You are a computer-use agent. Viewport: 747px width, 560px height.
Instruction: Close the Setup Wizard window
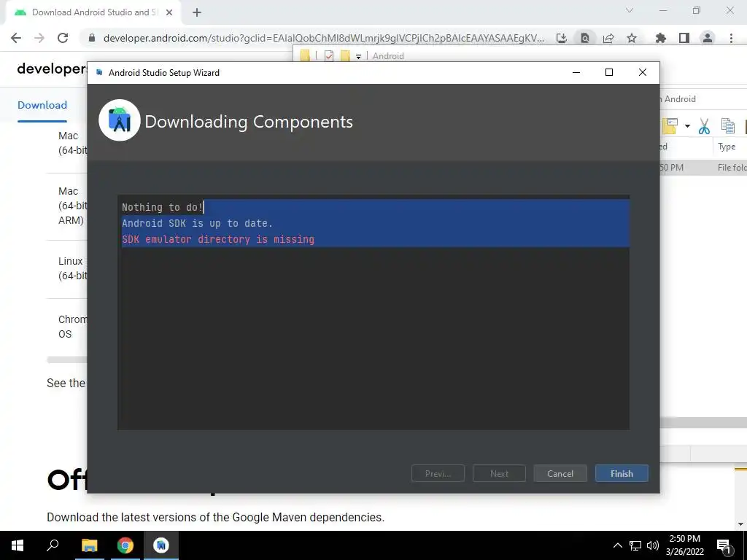tap(642, 72)
